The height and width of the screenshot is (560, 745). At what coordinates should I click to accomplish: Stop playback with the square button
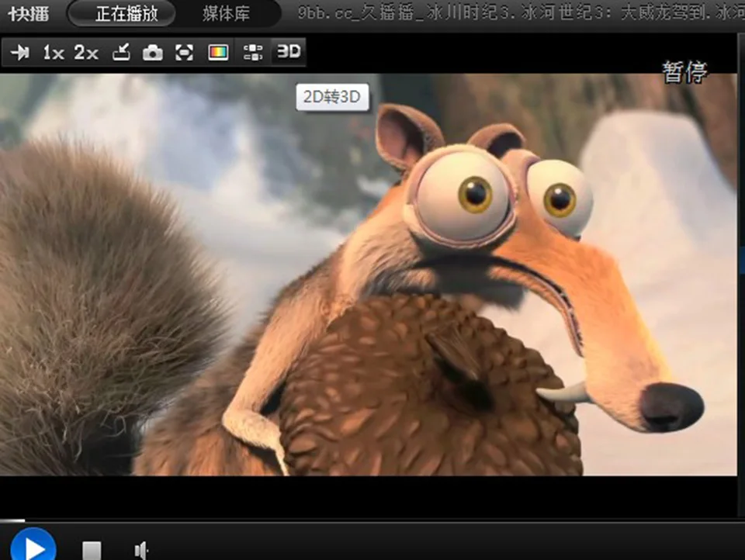coord(92,551)
